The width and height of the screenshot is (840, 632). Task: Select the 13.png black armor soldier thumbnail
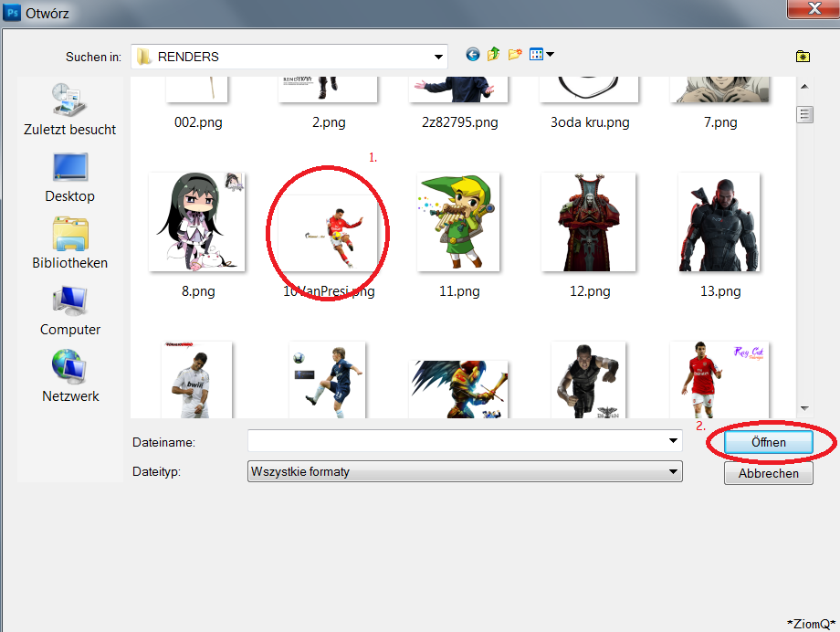(719, 221)
